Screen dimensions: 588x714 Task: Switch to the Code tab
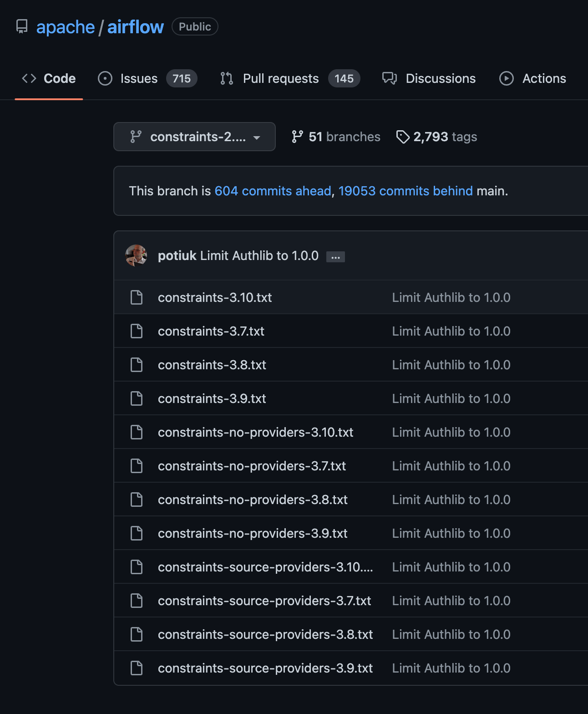coord(49,78)
